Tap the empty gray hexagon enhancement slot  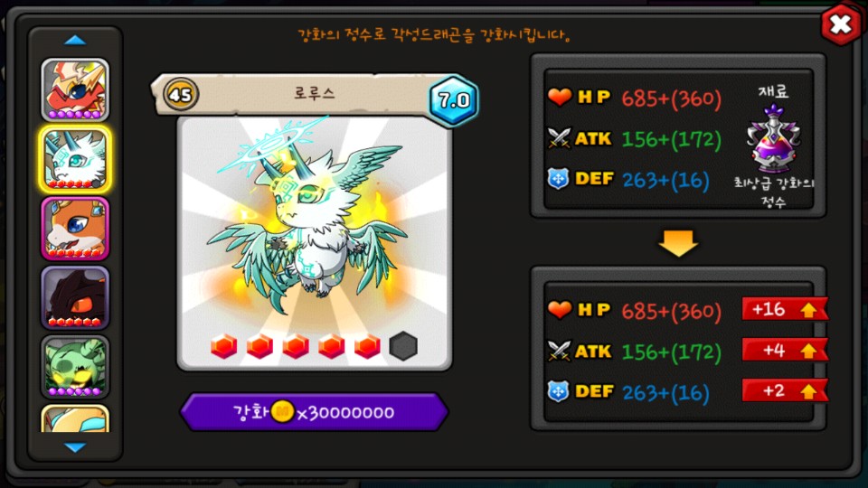pyautogui.click(x=403, y=346)
